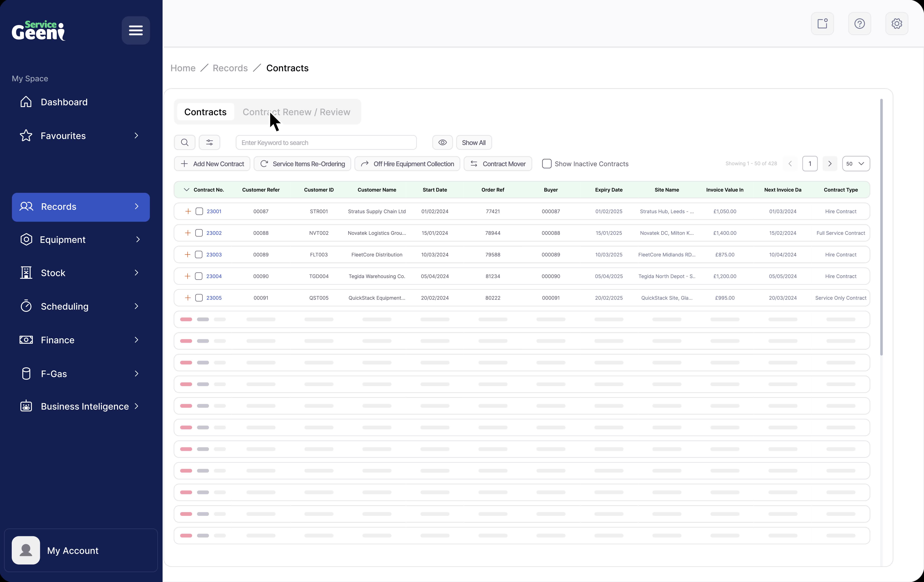Open the Dashboard home icon
The height and width of the screenshot is (582, 924).
26,102
